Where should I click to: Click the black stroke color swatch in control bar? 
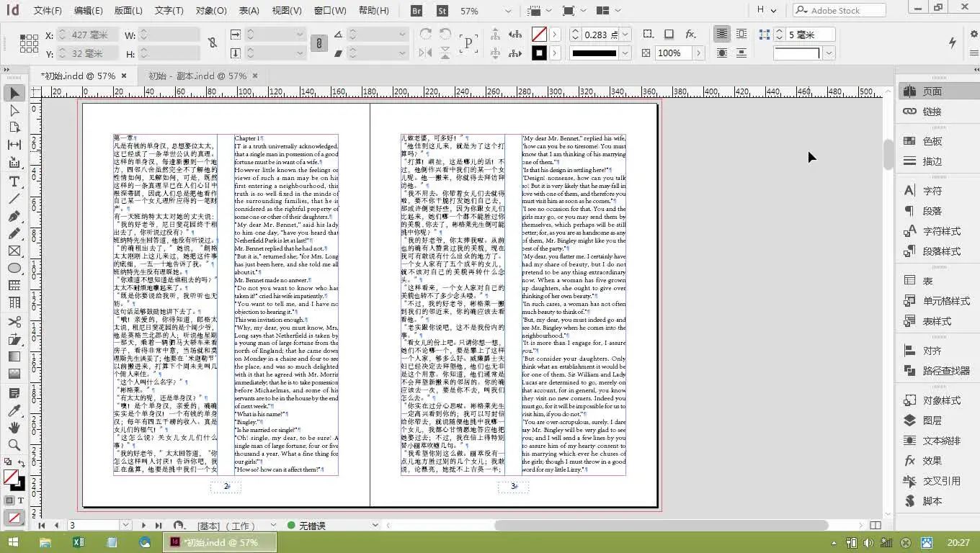[x=539, y=53]
